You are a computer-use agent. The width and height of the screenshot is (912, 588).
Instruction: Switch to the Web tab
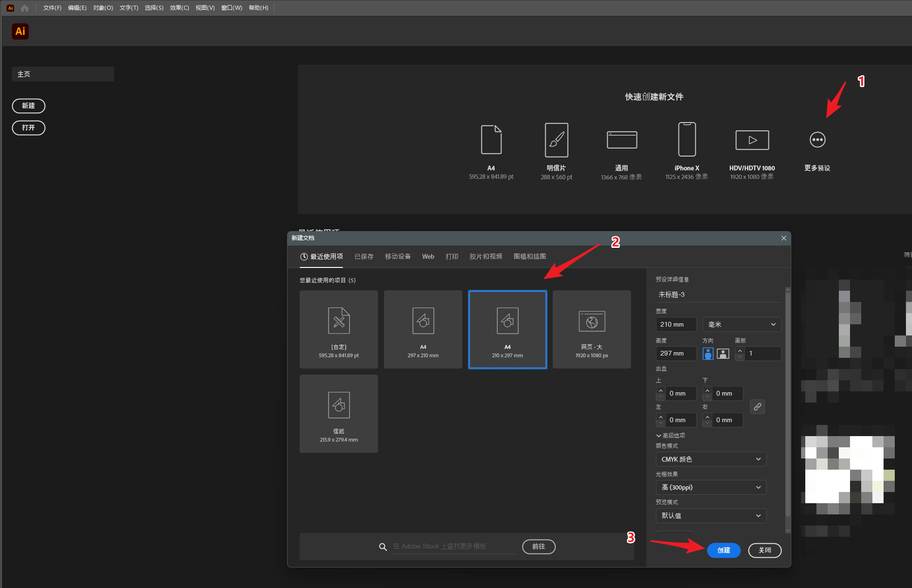[428, 257]
